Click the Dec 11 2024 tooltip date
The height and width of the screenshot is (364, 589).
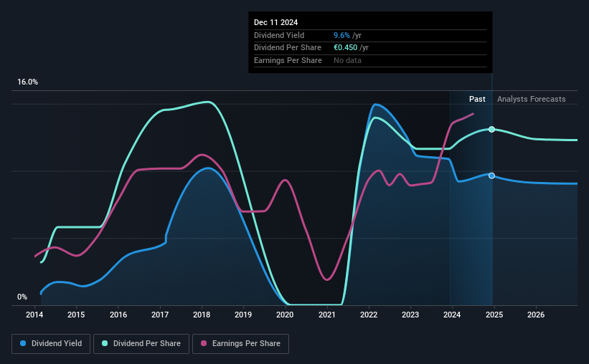tap(275, 22)
